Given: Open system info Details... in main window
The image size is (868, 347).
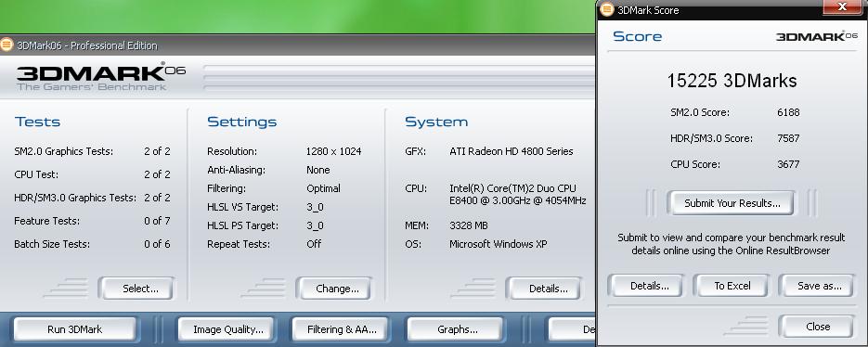Looking at the screenshot, I should click(544, 289).
